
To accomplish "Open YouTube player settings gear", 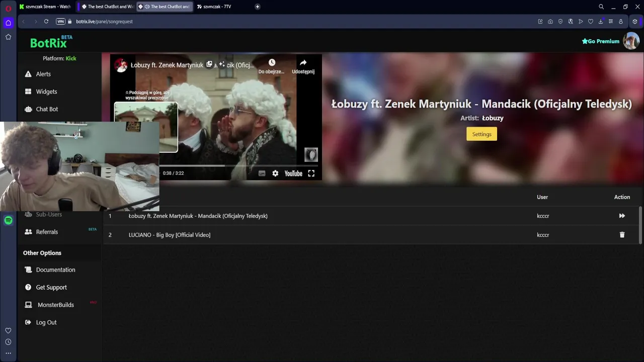I will 275,173.
